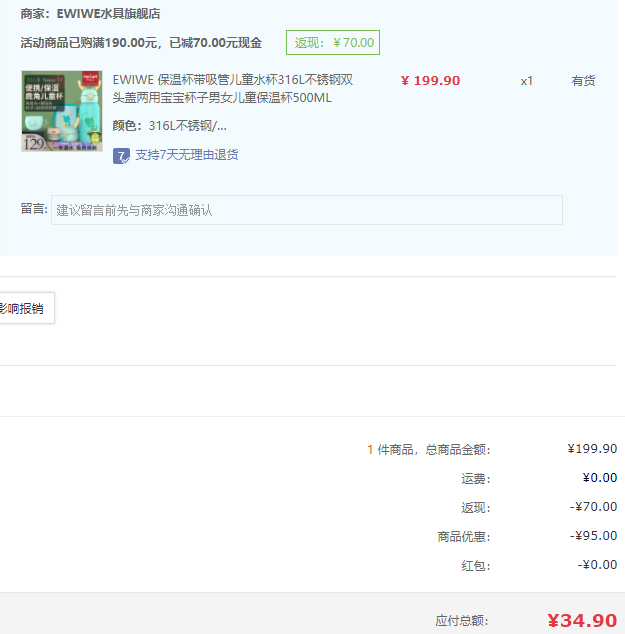Select the 运费 ¥0.00 value
625x634 pixels.
point(600,478)
